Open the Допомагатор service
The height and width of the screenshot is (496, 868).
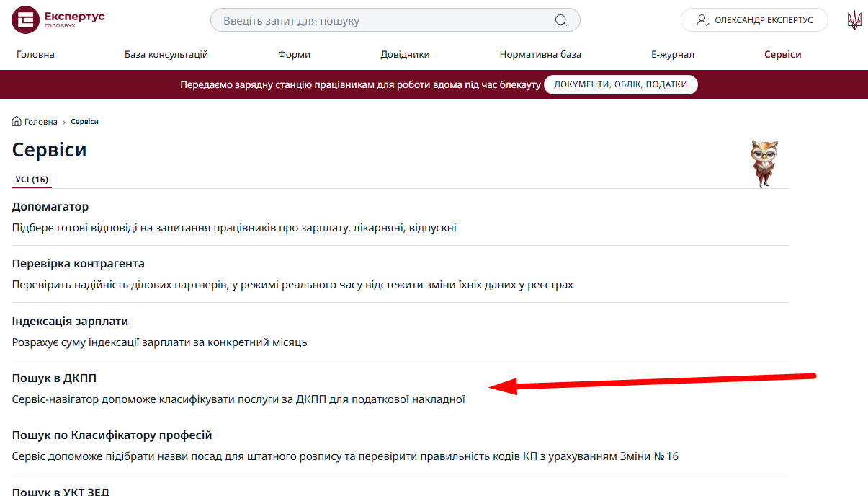[50, 207]
